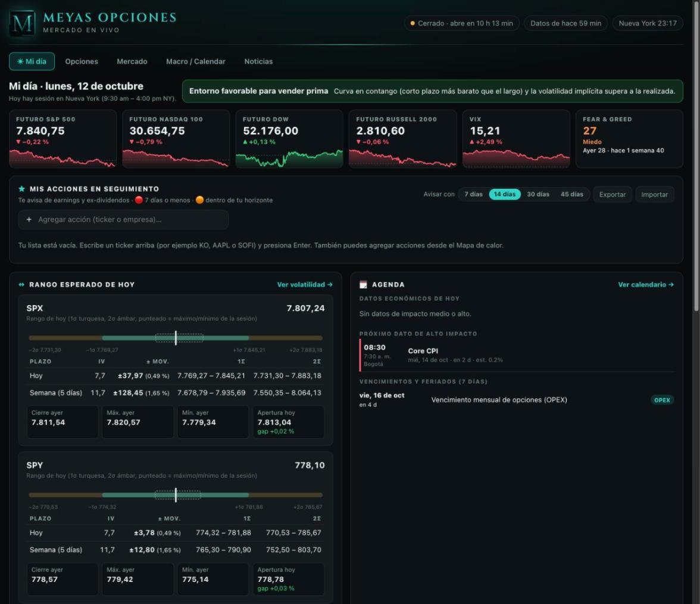This screenshot has width=700, height=604.
Task: Click the OPEX badge
Action: [662, 400]
